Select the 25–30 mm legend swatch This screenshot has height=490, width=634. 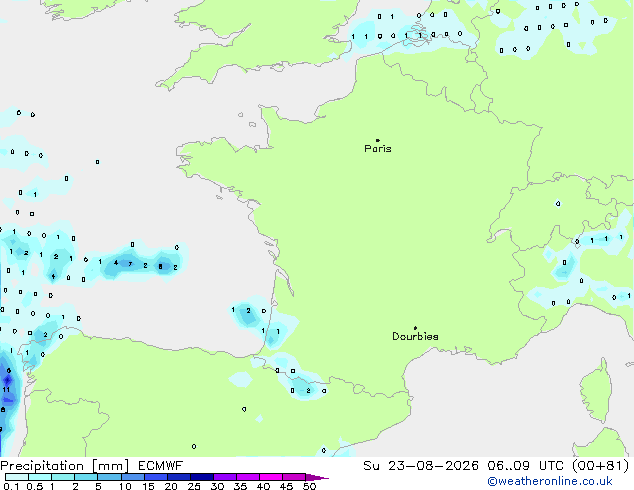coord(201,477)
